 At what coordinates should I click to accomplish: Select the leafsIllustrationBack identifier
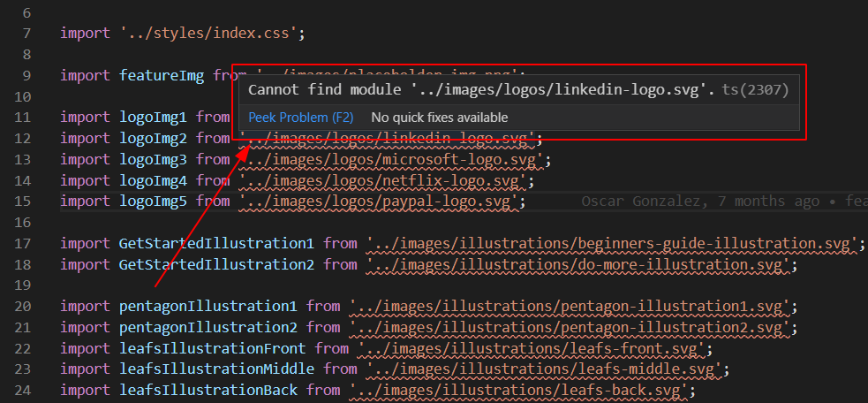pyautogui.click(x=208, y=391)
